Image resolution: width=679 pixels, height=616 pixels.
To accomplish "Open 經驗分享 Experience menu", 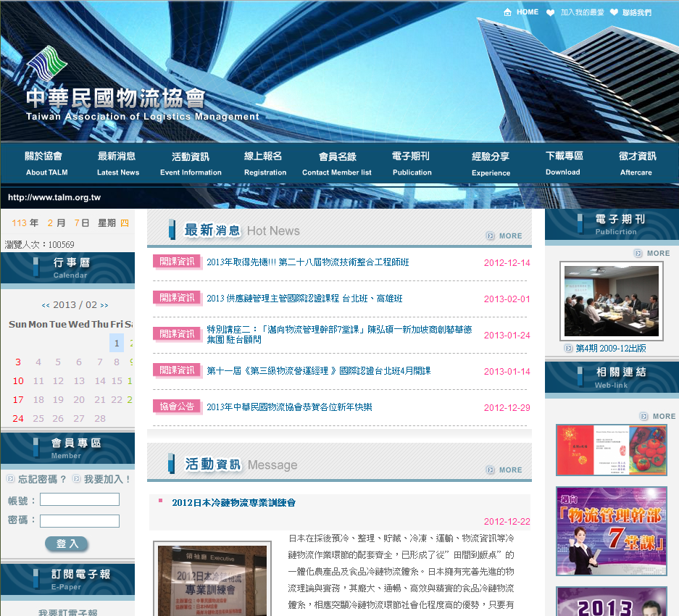I will [x=491, y=163].
